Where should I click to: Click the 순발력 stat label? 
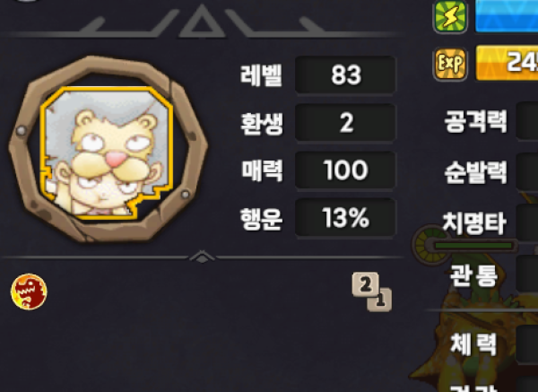pos(475,172)
